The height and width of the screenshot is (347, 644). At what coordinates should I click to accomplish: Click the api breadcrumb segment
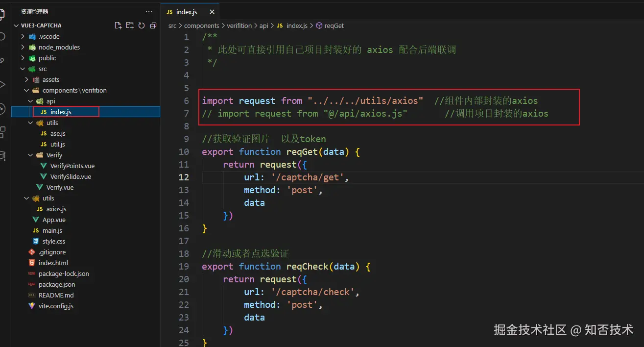pos(264,25)
